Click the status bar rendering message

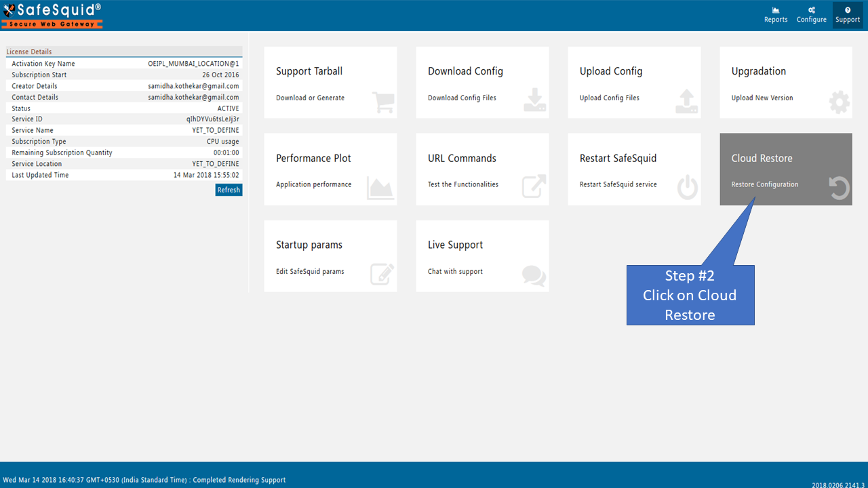144,480
